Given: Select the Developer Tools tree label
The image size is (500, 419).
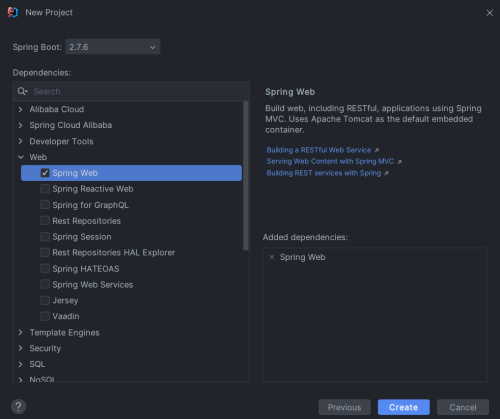Looking at the screenshot, I should click(x=61, y=141).
